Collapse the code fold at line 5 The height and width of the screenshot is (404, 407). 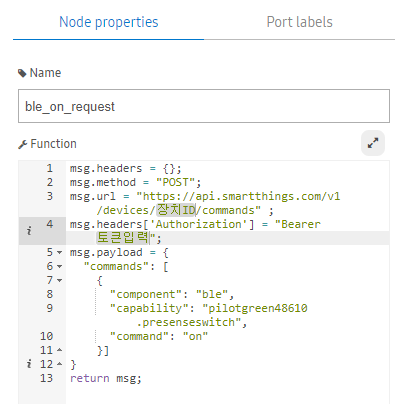(x=59, y=253)
